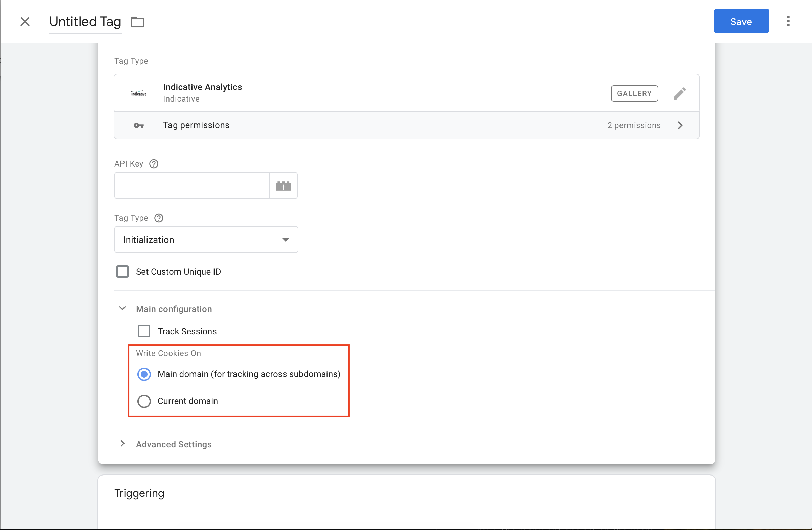Click the key icon for Tag permissions
Image resolution: width=812 pixels, height=530 pixels.
click(x=138, y=125)
